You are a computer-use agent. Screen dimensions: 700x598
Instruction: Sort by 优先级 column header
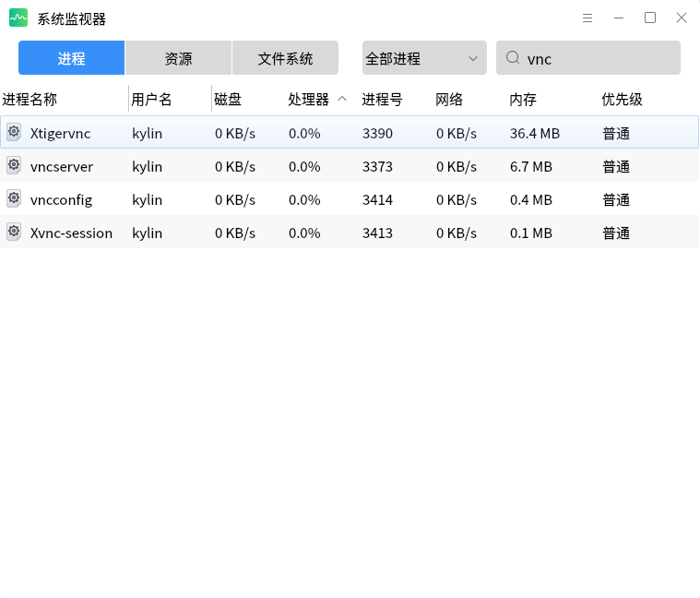[622, 99]
